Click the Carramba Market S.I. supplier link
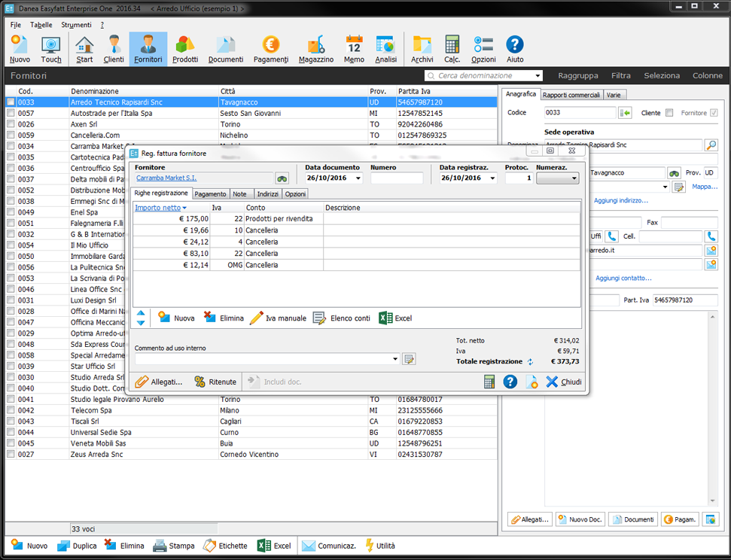731x560 pixels. (166, 178)
